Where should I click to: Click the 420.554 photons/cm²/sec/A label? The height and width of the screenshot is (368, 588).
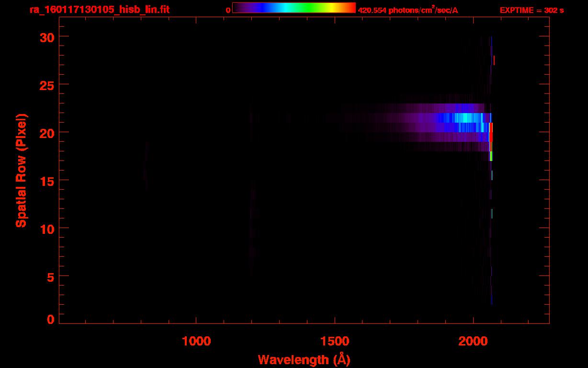coord(408,10)
